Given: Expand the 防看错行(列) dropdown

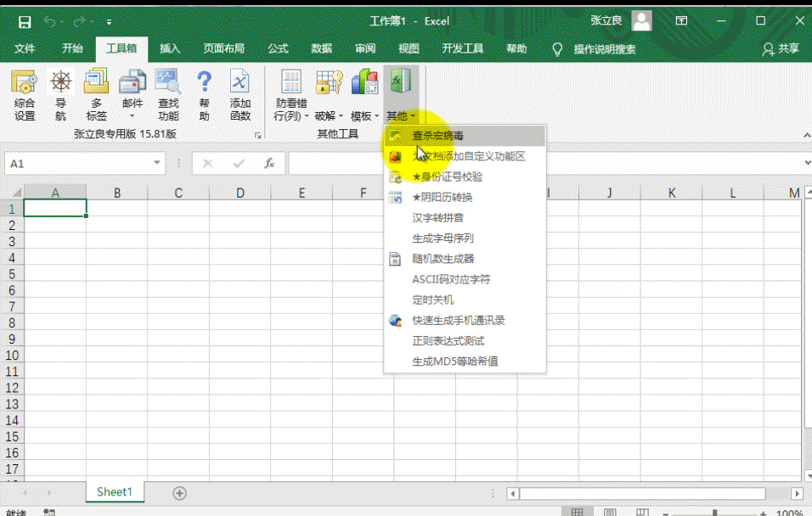Looking at the screenshot, I should (291, 109).
